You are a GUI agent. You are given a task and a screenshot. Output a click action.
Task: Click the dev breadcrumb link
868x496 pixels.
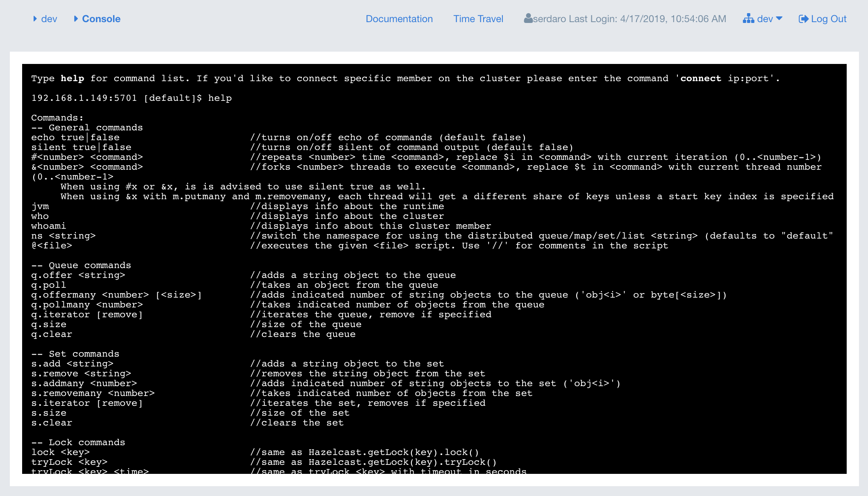pyautogui.click(x=49, y=19)
